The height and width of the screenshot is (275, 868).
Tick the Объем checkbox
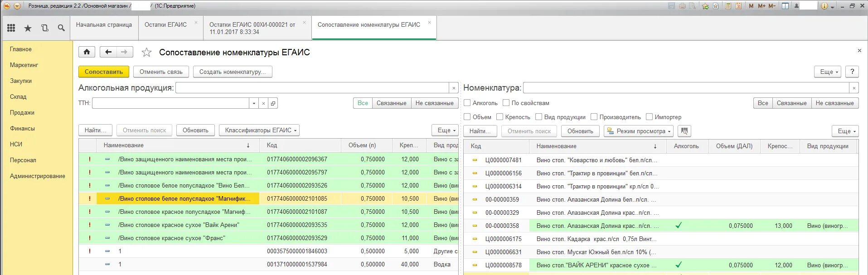tap(467, 117)
